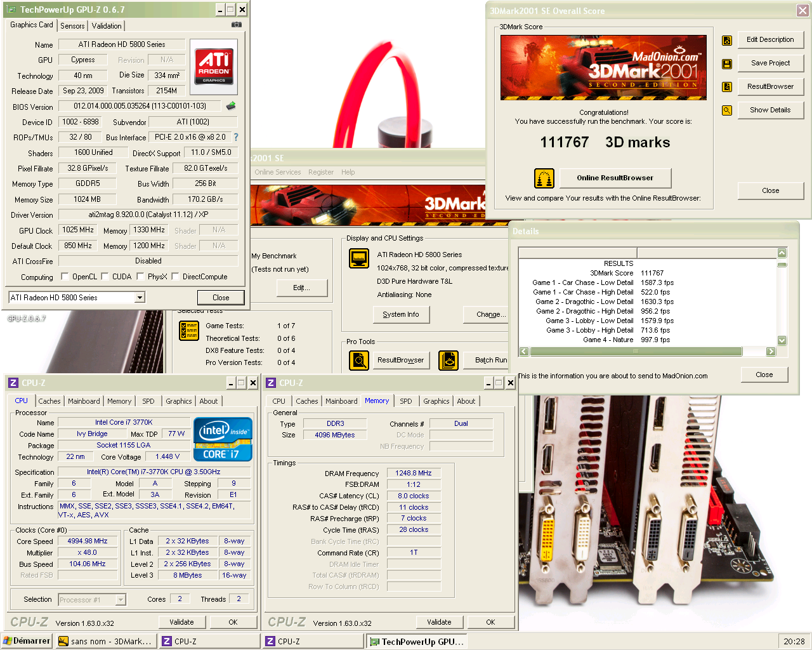Click Validate in left CPU-Z window
The image size is (812, 650).
click(x=181, y=622)
